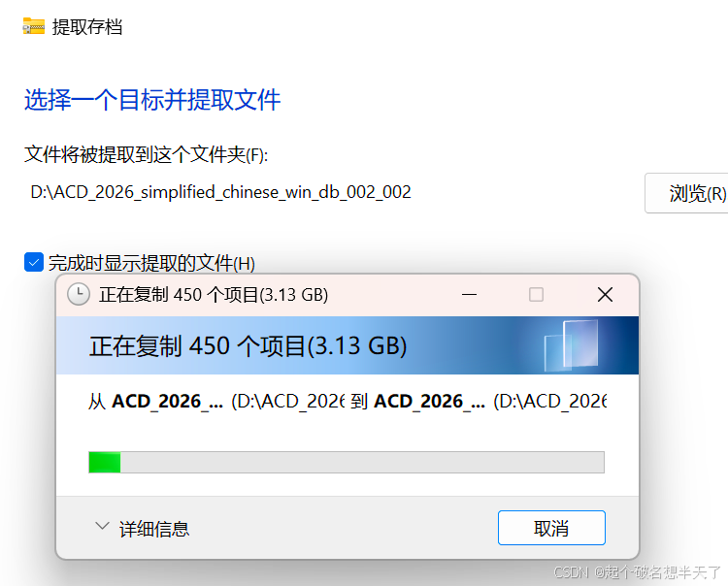
Task: Click the D:\ACD_2026_simplified_chinese extraction path field
Action: pyautogui.click(x=221, y=192)
